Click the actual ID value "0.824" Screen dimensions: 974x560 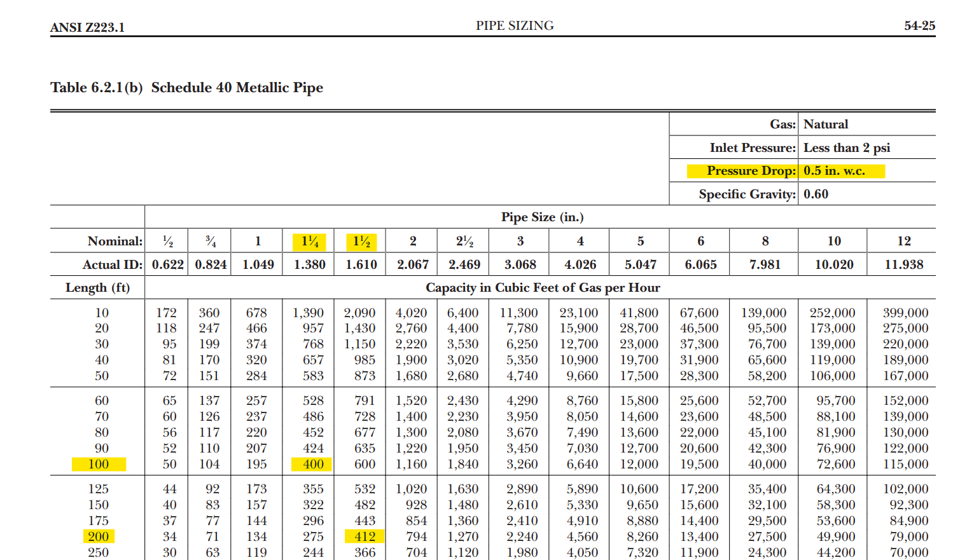click(x=211, y=264)
